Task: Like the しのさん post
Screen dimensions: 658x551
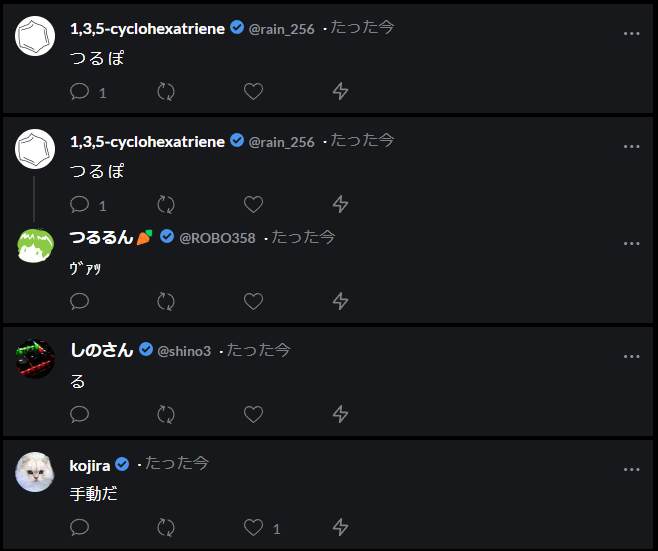Action: [253, 414]
